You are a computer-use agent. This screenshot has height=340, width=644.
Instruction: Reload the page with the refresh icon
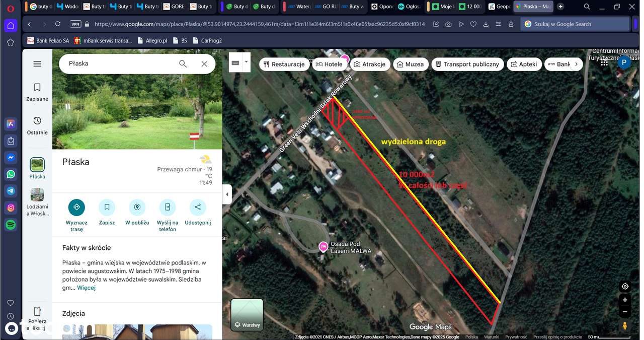(58, 24)
